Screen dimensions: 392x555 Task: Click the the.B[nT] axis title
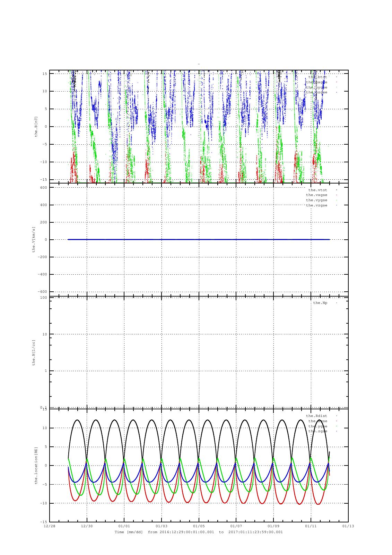pos(36,127)
